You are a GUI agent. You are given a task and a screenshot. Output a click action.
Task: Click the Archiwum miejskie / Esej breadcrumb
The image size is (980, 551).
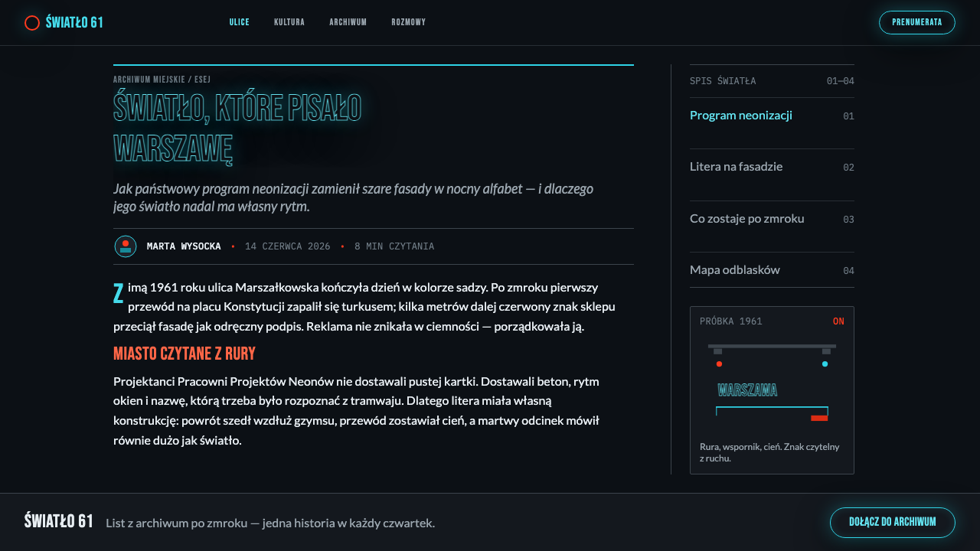[162, 80]
